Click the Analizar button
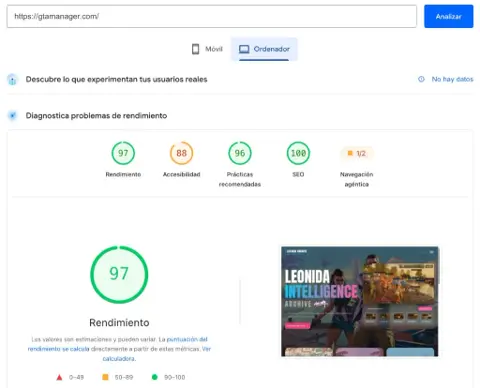Image resolution: width=480 pixels, height=388 pixels. tap(448, 16)
